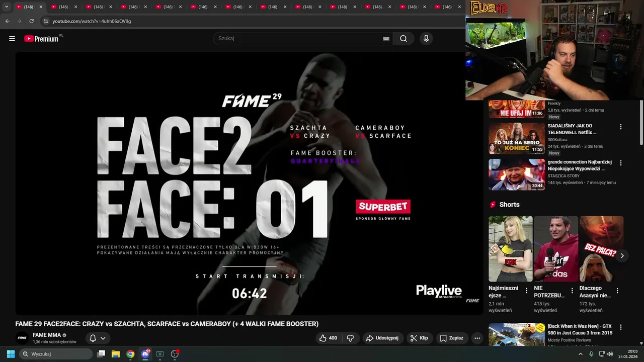The height and width of the screenshot is (362, 644).
Task: Click the microphone icon in system tray
Action: pyautogui.click(x=591, y=354)
